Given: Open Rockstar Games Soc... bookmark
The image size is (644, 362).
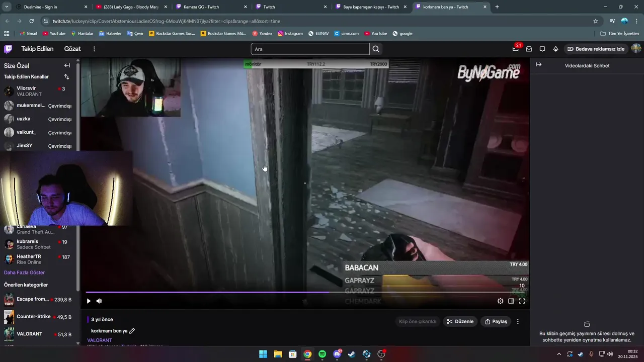Looking at the screenshot, I should pos(172,34).
